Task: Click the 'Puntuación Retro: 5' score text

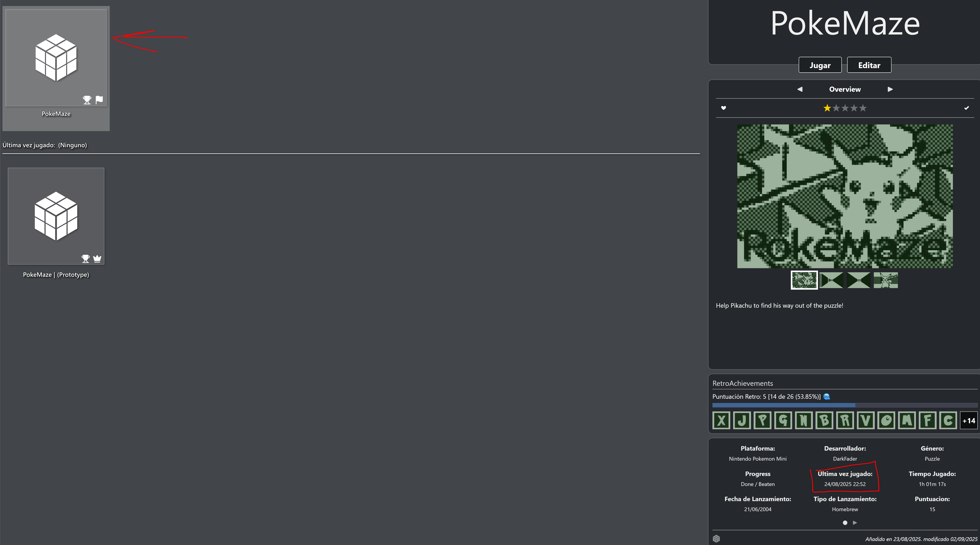Action: pos(766,397)
